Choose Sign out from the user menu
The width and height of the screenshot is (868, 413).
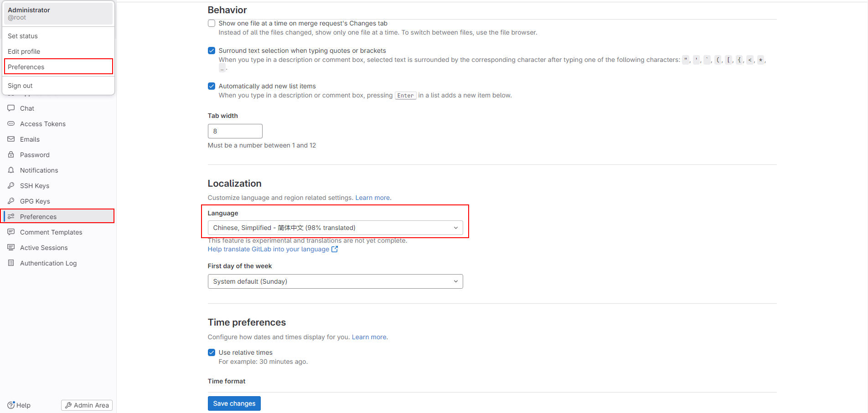(x=58, y=86)
